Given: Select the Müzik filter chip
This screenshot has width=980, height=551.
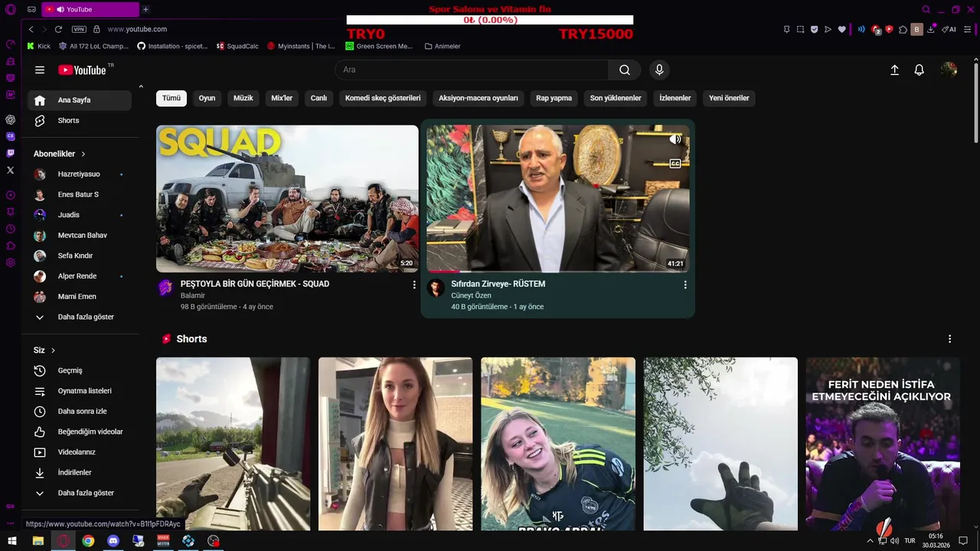Looking at the screenshot, I should (x=243, y=98).
